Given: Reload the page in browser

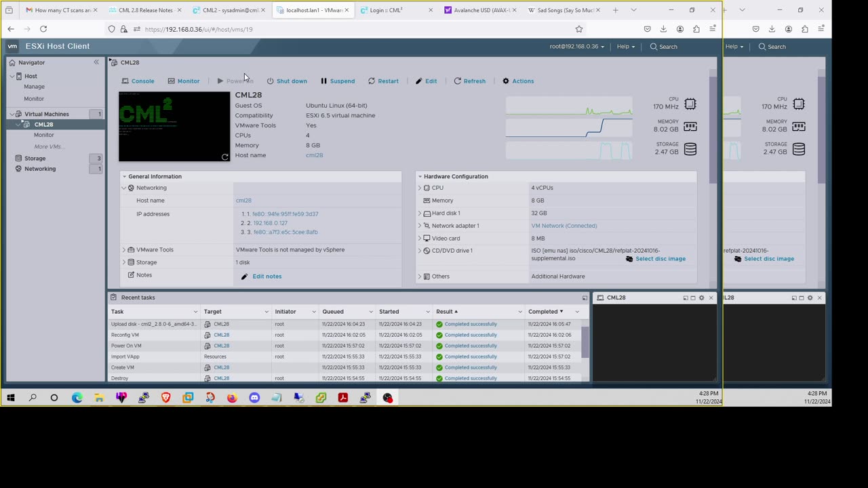Looking at the screenshot, I should [x=43, y=29].
